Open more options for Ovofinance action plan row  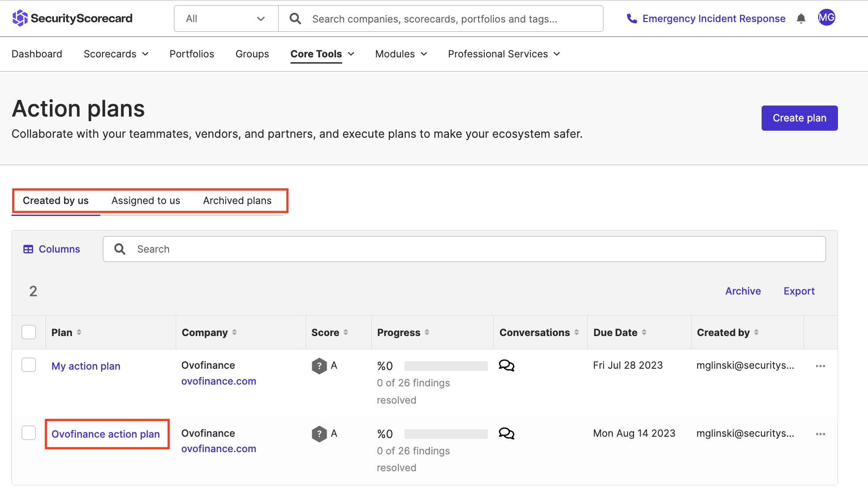coord(820,434)
